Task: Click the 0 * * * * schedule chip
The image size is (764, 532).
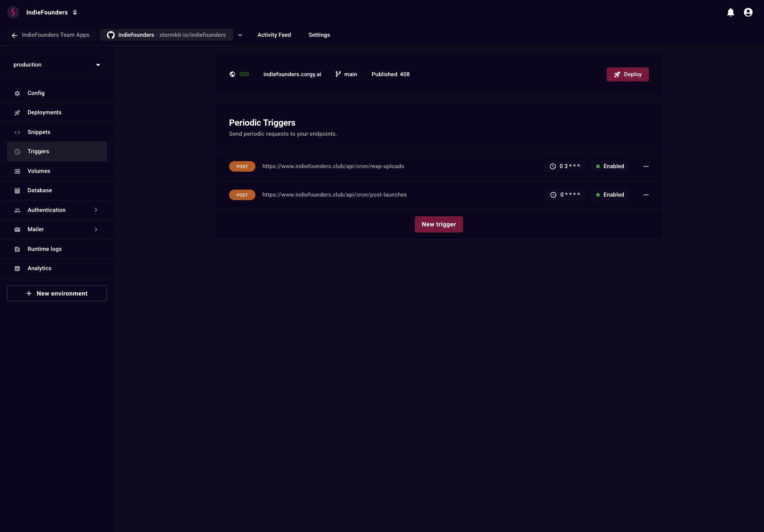Action: (565, 195)
